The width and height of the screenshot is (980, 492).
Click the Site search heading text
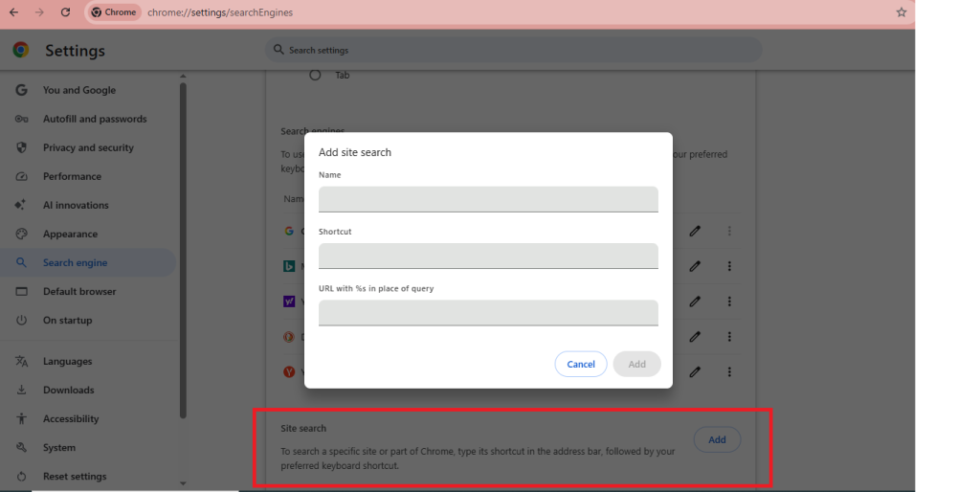coord(303,428)
